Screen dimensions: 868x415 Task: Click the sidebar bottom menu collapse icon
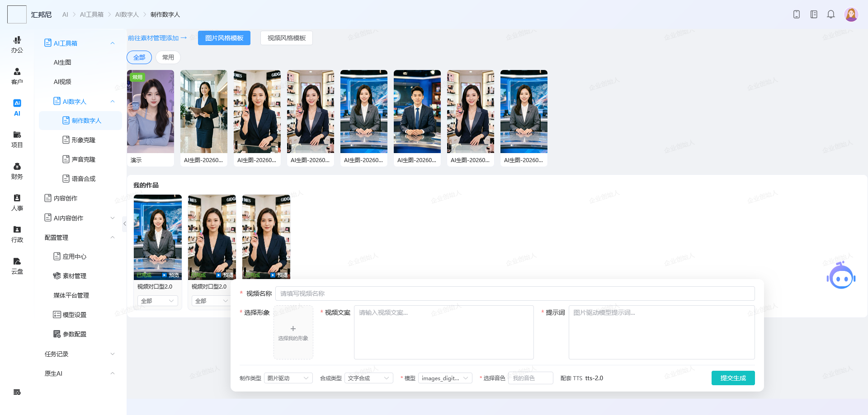pos(17,392)
